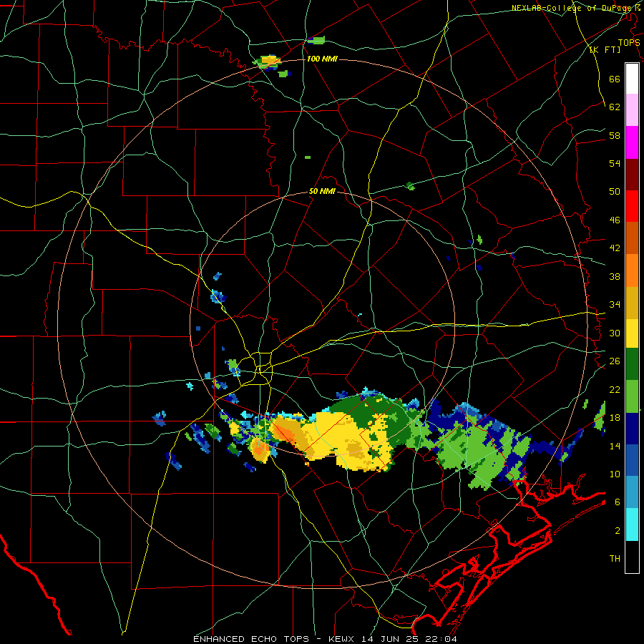Select the navy blue legend swatch

pos(632,429)
